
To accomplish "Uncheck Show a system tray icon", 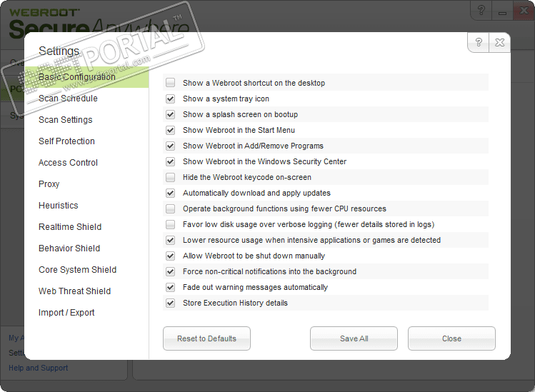I will click(170, 99).
